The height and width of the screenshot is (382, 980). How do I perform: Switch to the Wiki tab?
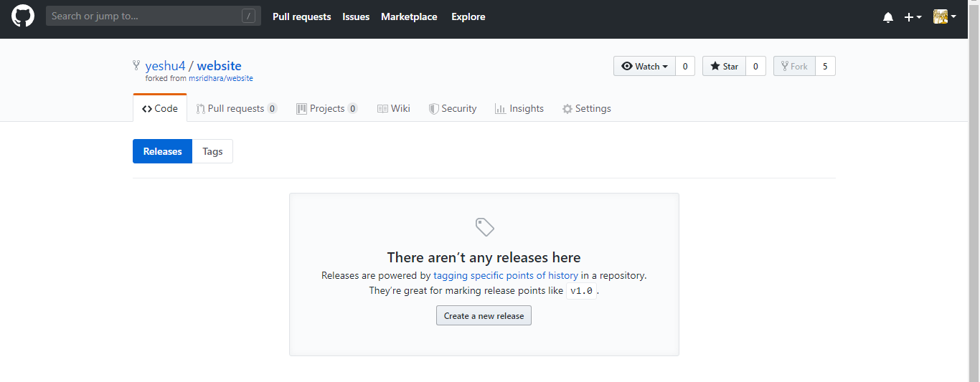(394, 108)
